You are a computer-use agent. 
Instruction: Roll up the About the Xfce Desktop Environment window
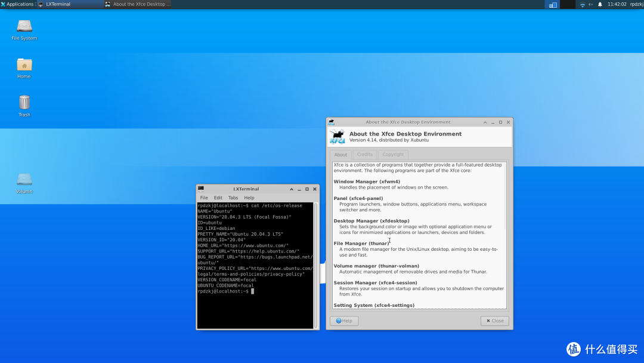tap(485, 122)
